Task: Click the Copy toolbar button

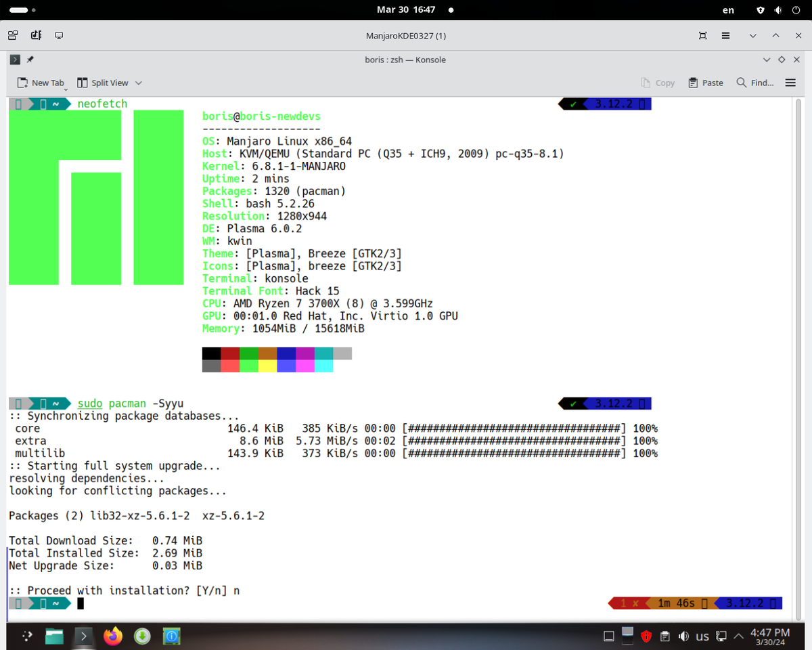Action: coord(658,83)
